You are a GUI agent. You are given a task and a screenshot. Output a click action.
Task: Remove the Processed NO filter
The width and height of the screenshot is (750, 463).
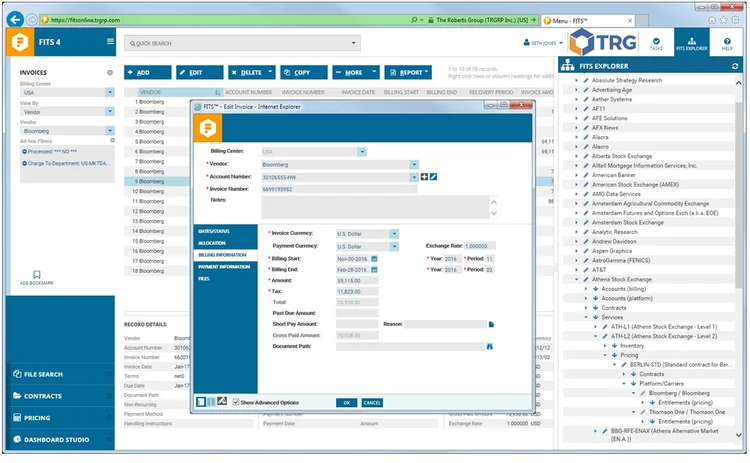click(24, 152)
